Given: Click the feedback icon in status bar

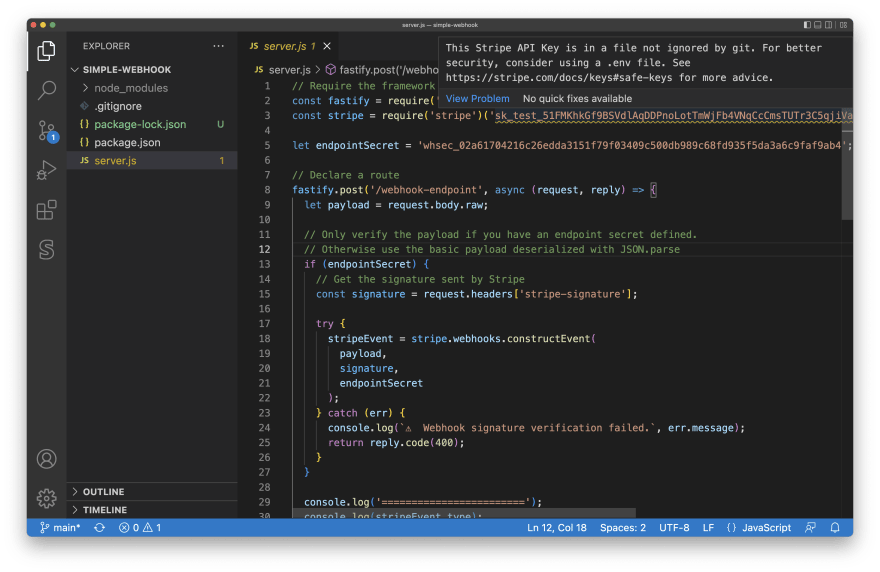Looking at the screenshot, I should 810,528.
